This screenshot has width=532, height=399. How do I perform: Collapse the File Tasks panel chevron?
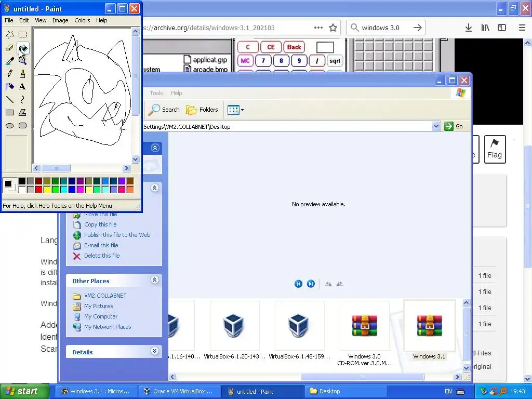click(154, 188)
